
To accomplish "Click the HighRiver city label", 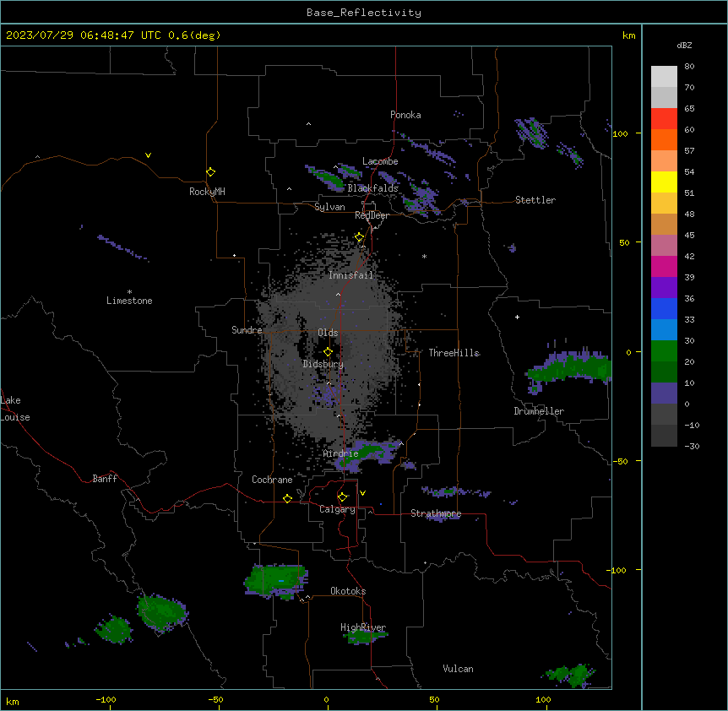I will 363,627.
